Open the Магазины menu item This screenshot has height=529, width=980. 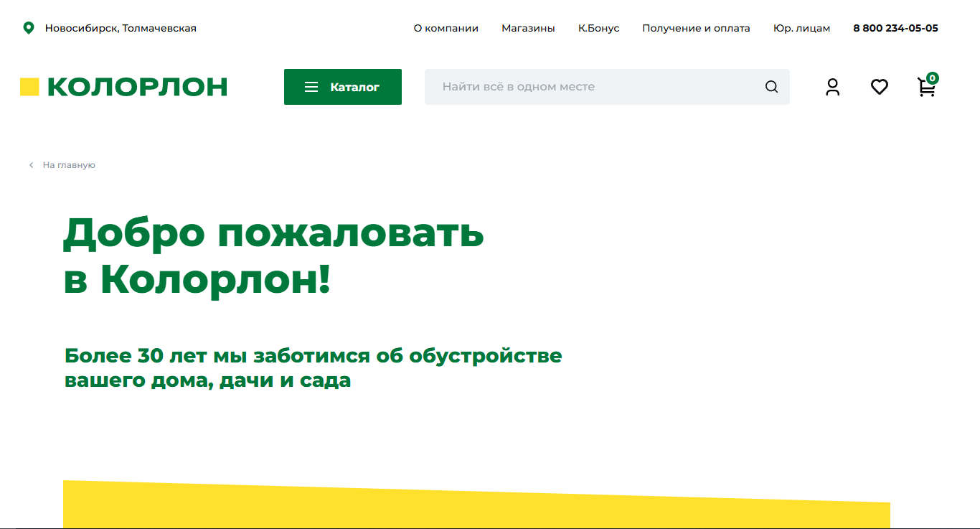(528, 28)
